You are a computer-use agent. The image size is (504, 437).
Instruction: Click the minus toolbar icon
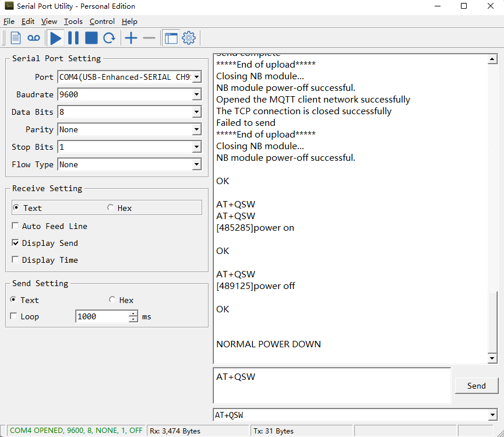149,38
